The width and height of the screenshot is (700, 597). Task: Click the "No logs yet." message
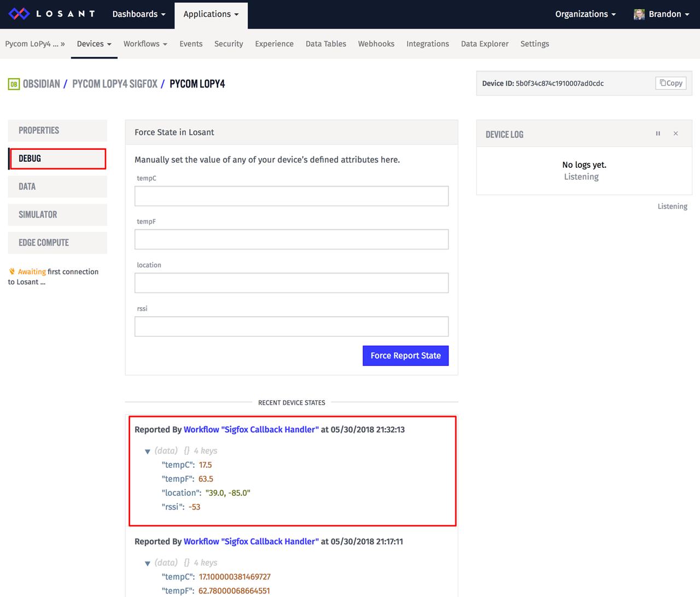tap(584, 165)
